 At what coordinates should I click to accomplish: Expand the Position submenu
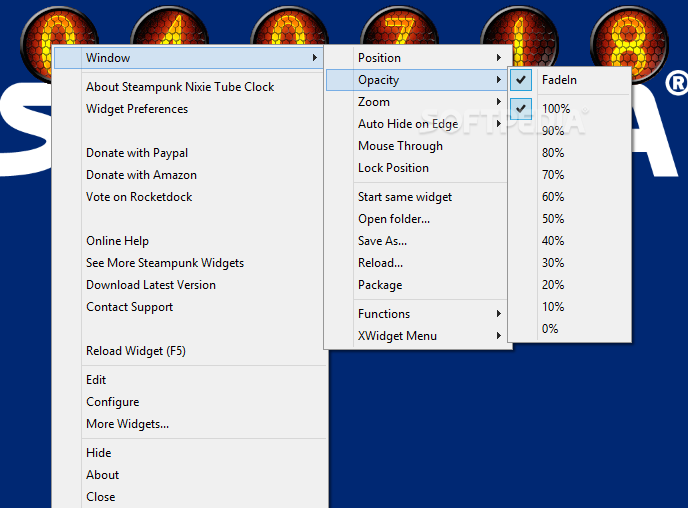click(x=417, y=57)
